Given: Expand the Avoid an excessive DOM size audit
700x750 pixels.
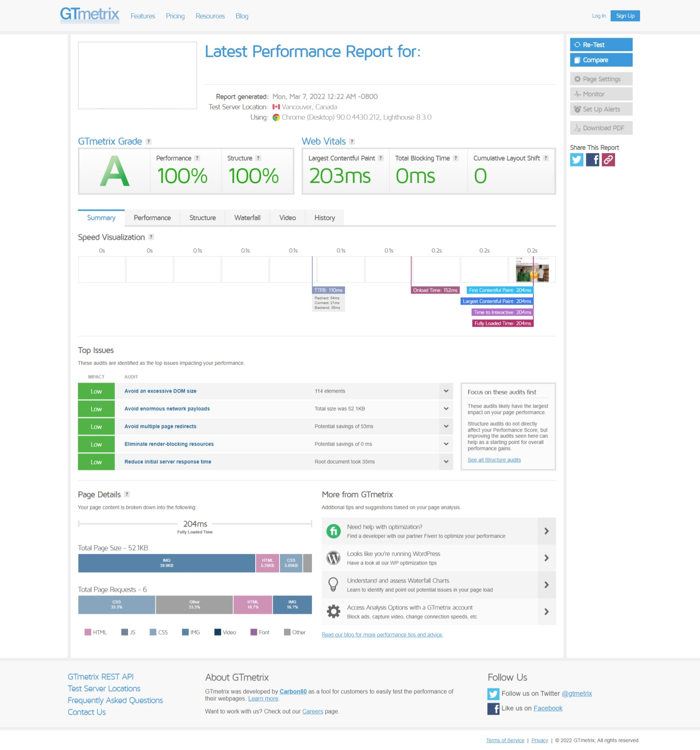Looking at the screenshot, I should (446, 391).
